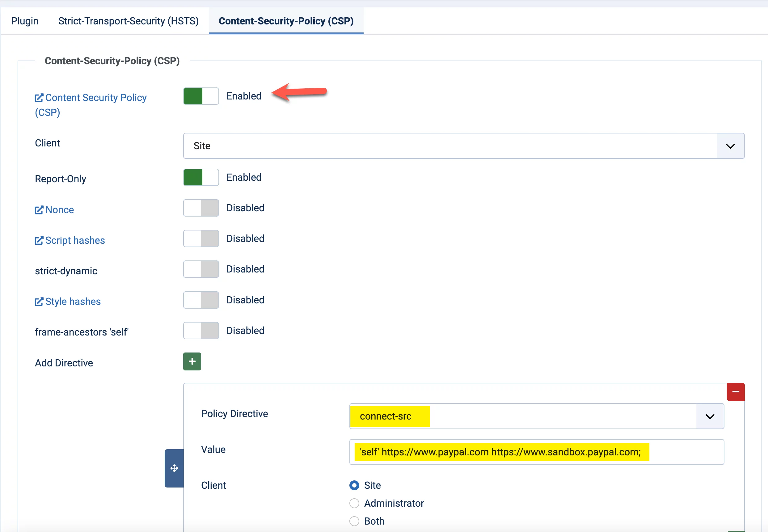Click the external link icon beside Nonce

point(39,210)
